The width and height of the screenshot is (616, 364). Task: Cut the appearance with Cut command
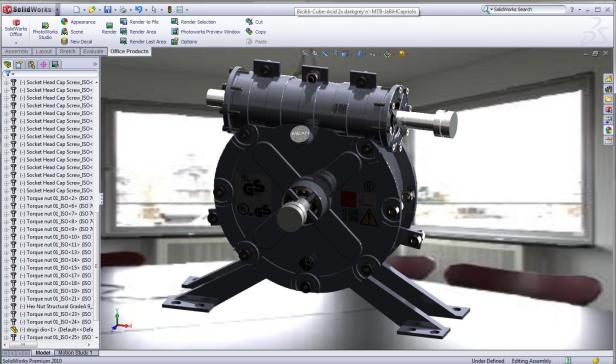[254, 22]
